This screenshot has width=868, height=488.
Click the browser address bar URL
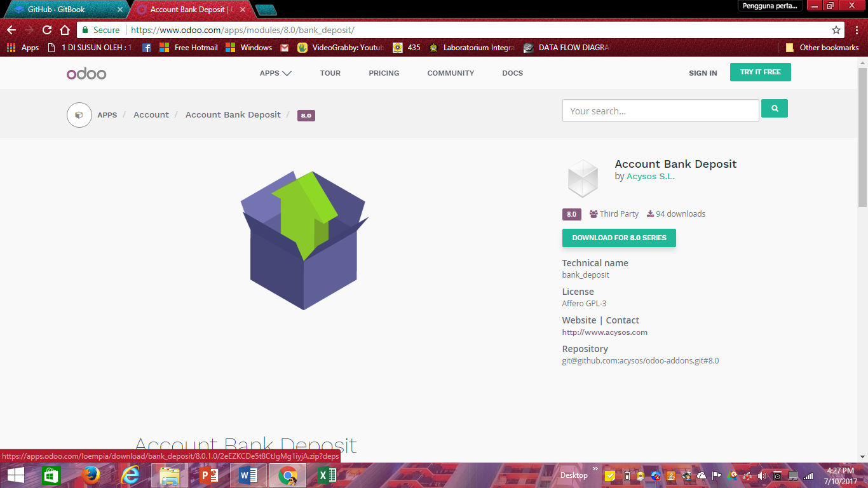243,30
